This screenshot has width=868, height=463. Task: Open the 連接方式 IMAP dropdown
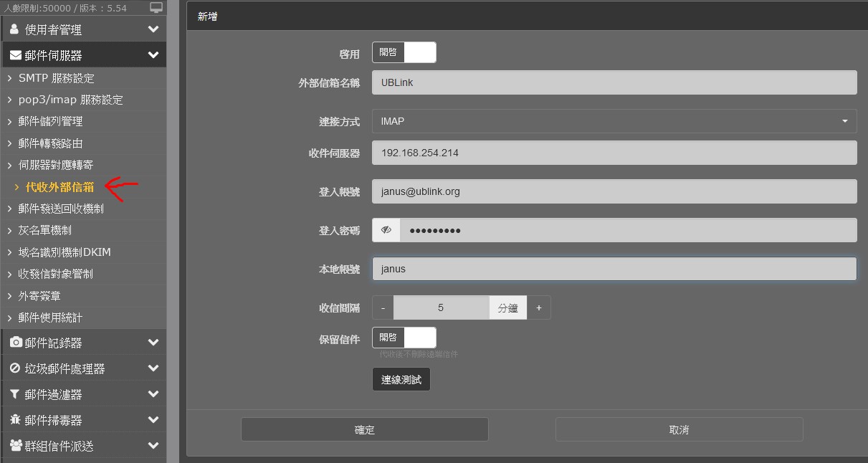614,121
